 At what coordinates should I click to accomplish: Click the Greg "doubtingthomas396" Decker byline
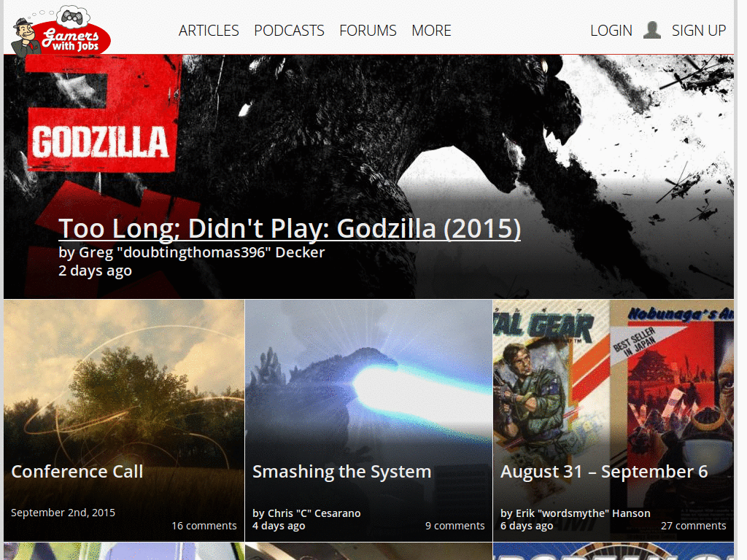pyautogui.click(x=192, y=252)
